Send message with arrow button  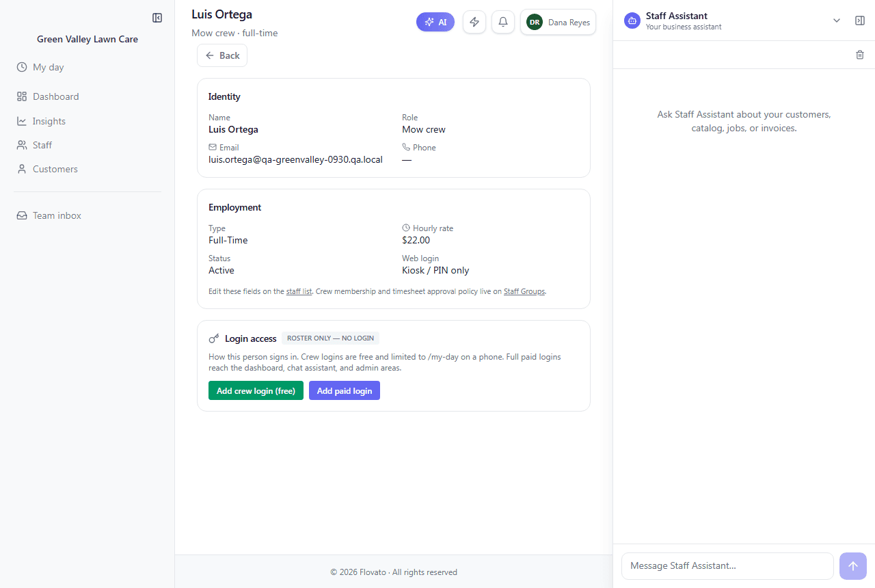point(853,566)
